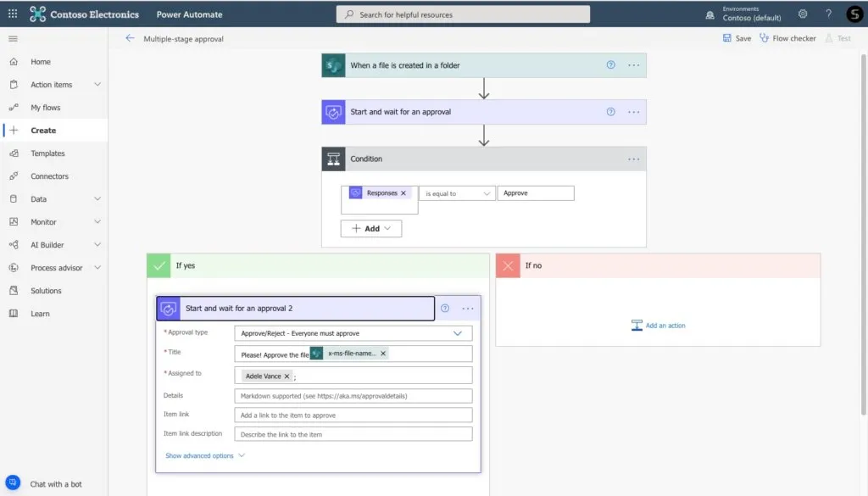Viewport: 868px width, 496px height.
Task: Expand the Process advisor chevron
Action: pos(97,267)
